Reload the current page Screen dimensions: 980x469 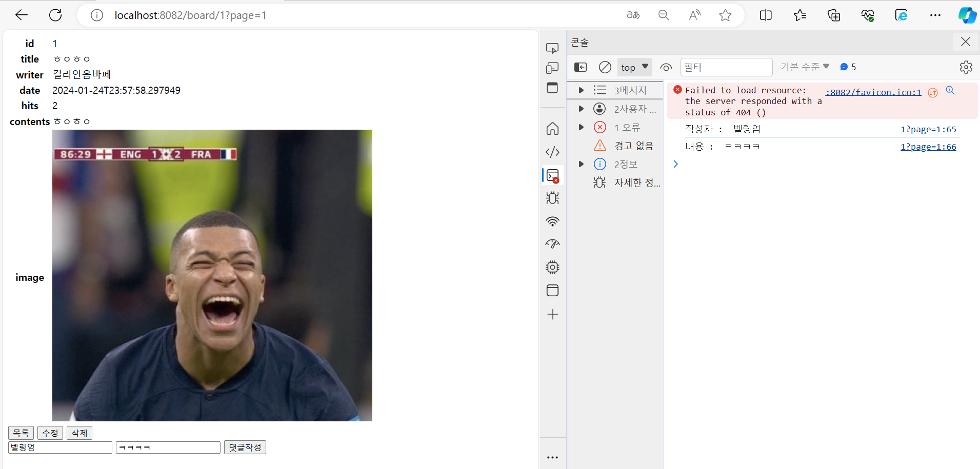[x=55, y=15]
